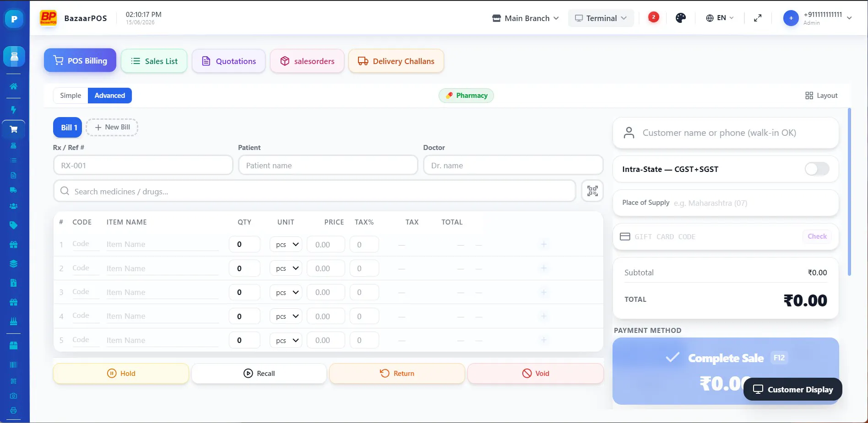Open the Delivery Challans tab
Viewport: 868px width, 423px height.
[x=396, y=61]
